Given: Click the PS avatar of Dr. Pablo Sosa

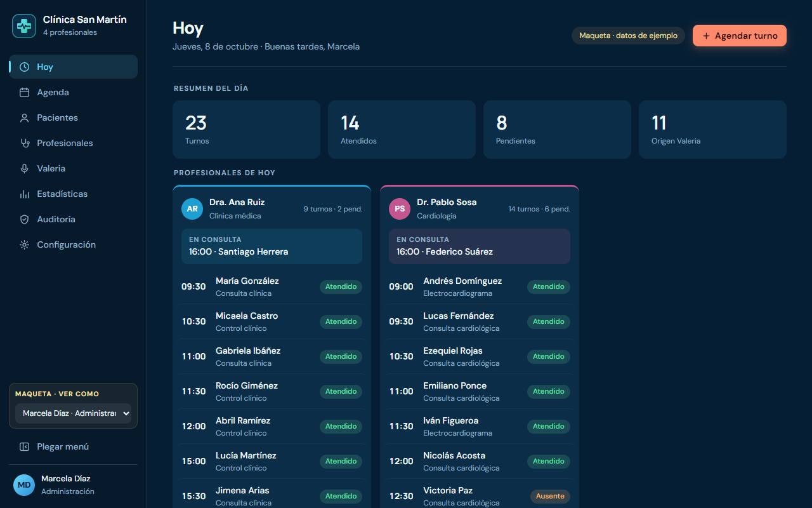Looking at the screenshot, I should tap(400, 208).
